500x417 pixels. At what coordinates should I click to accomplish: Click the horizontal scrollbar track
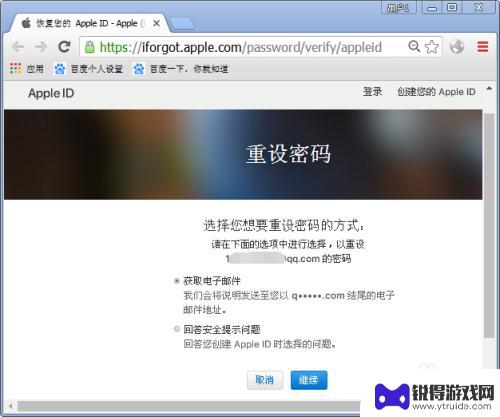(x=188, y=406)
